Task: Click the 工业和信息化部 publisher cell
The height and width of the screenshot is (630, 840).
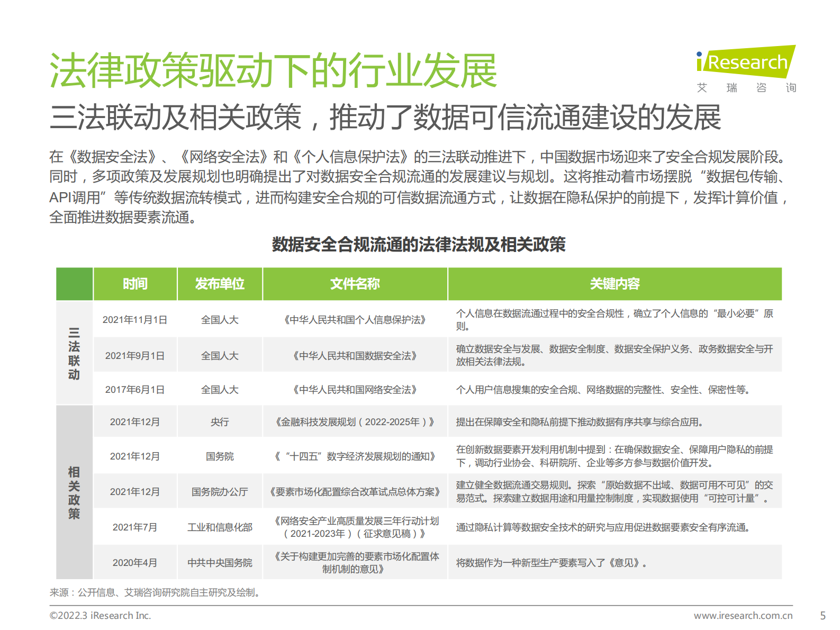Action: click(x=220, y=527)
